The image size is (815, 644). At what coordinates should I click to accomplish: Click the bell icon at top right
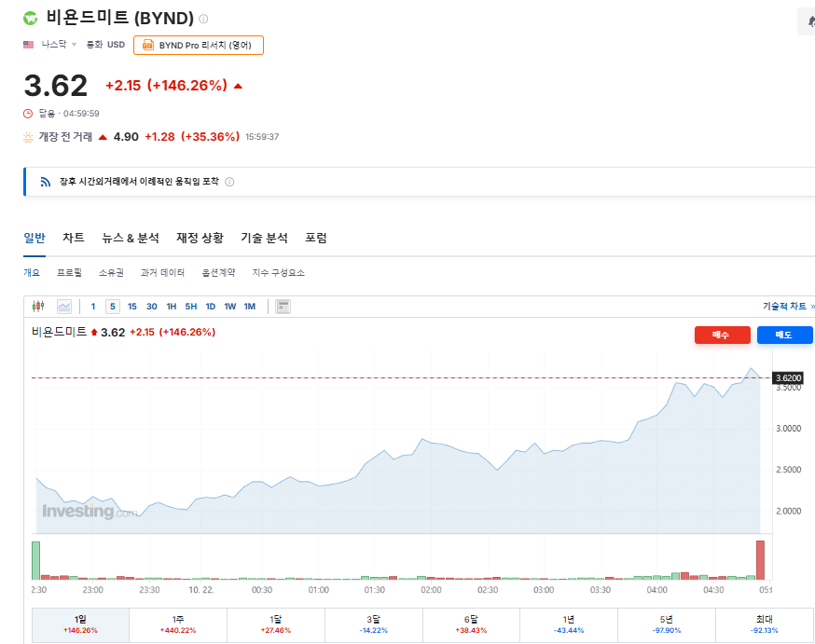(808, 21)
